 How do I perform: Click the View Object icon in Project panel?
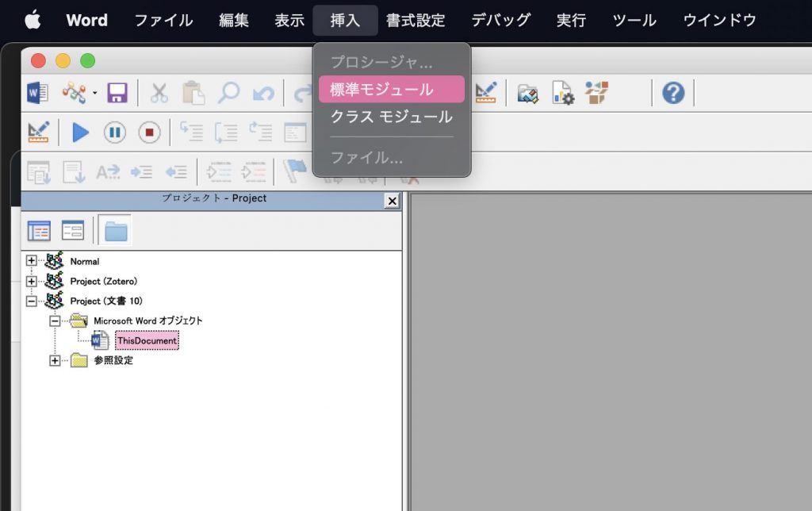pos(73,231)
